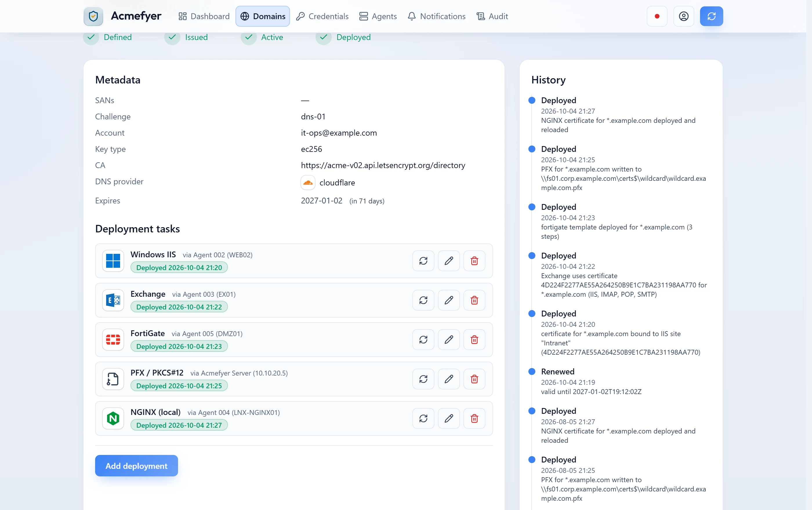Viewport: 812px width, 510px height.
Task: Click the Deployed lifecycle step
Action: point(343,37)
